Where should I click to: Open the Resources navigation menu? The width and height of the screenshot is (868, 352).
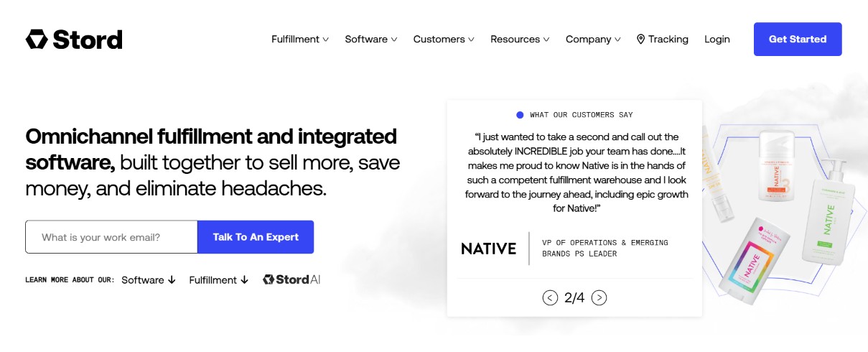pos(520,40)
